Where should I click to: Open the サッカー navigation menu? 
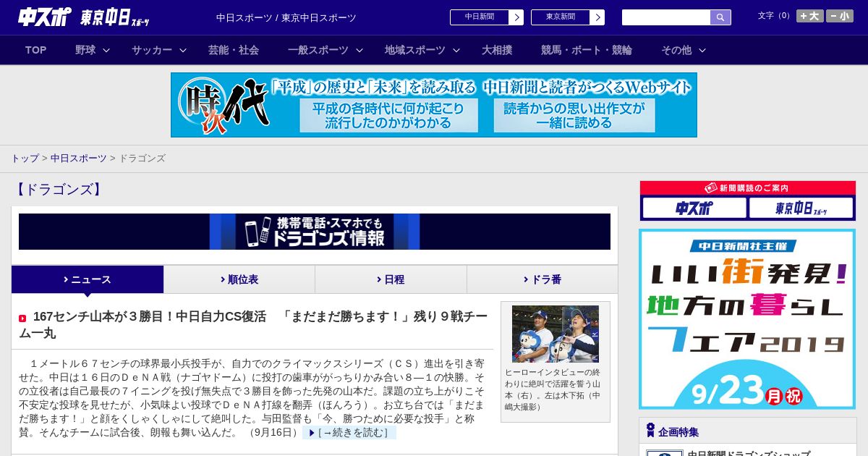(x=152, y=50)
